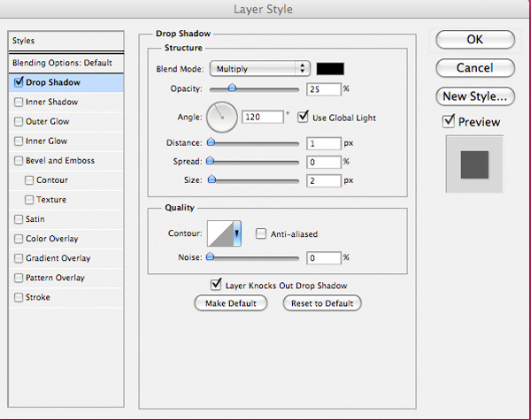Click the Size value field
Viewport: 531px width, 420px height.
click(x=324, y=180)
